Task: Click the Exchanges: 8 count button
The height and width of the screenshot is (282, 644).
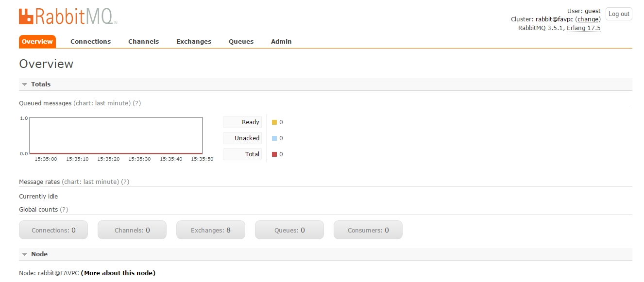Action: (211, 230)
